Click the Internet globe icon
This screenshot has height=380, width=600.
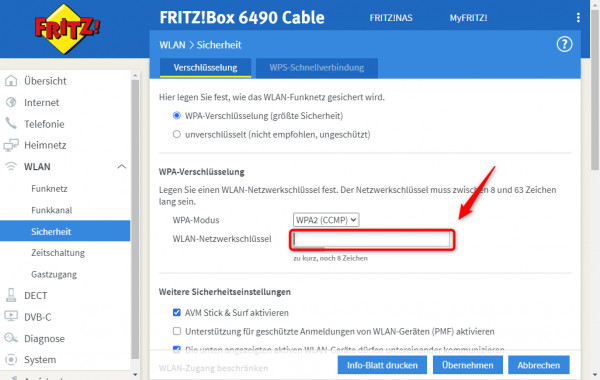point(11,102)
